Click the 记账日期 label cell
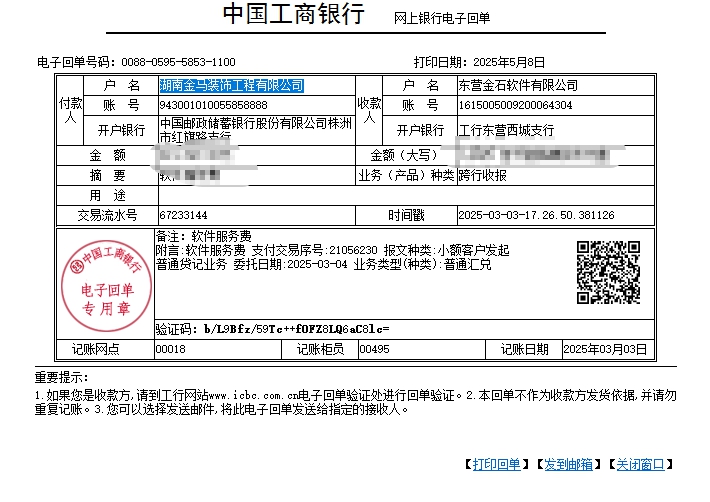This screenshot has width=710, height=502. click(x=524, y=349)
